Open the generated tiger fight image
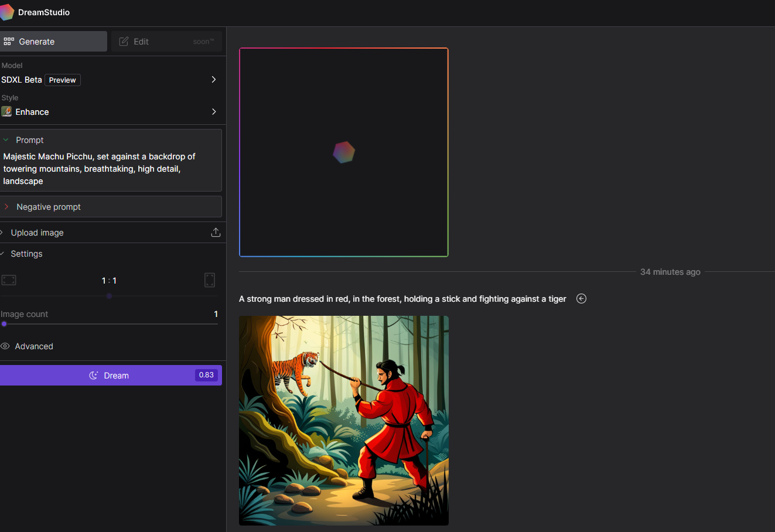The image size is (775, 532). pos(344,420)
